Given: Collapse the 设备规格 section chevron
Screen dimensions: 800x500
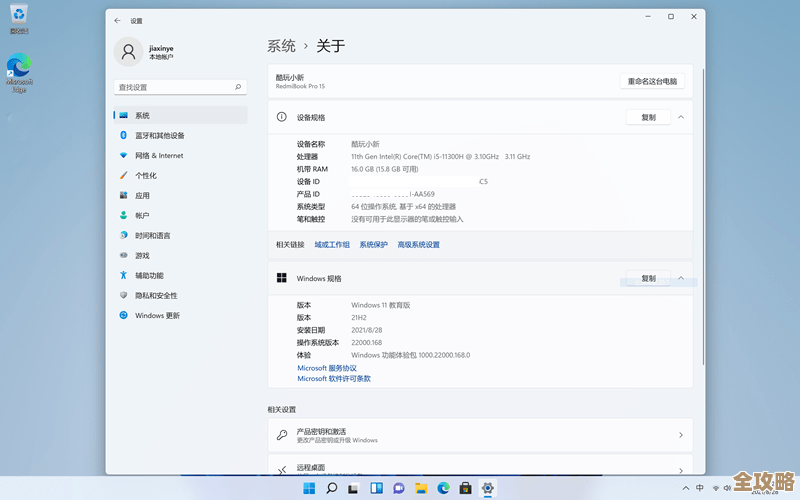Looking at the screenshot, I should [x=681, y=117].
